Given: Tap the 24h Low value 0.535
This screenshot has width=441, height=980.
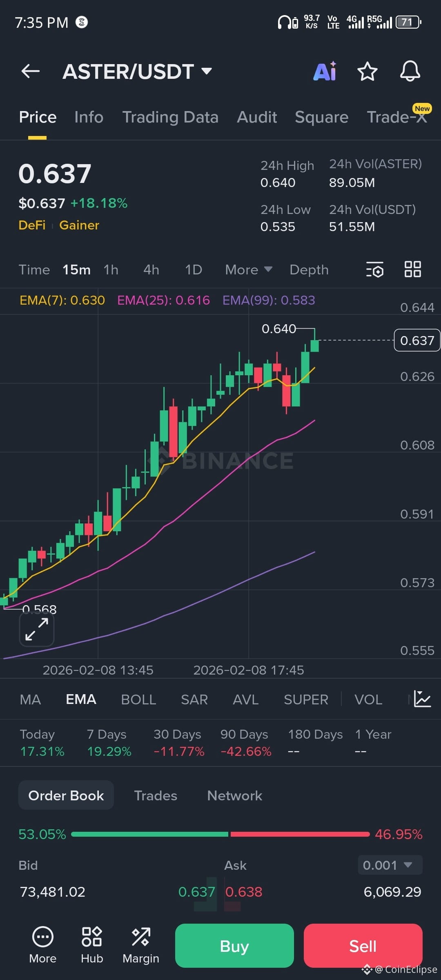Looking at the screenshot, I should [278, 227].
